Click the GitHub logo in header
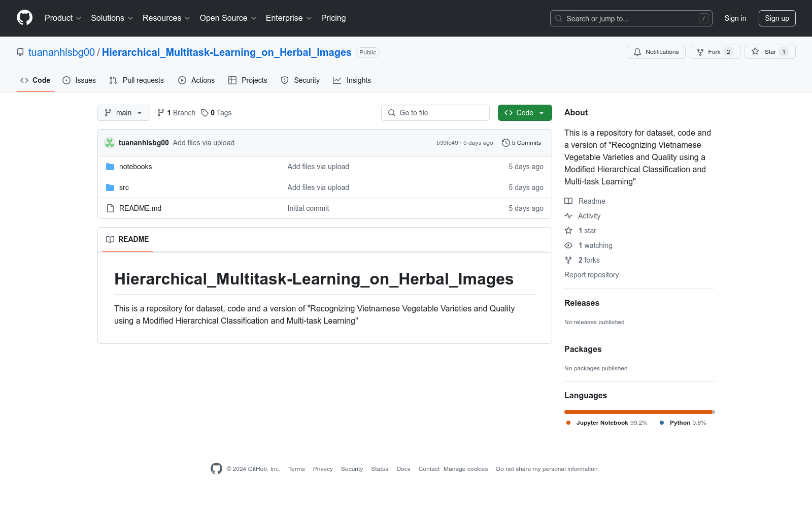 (x=24, y=18)
